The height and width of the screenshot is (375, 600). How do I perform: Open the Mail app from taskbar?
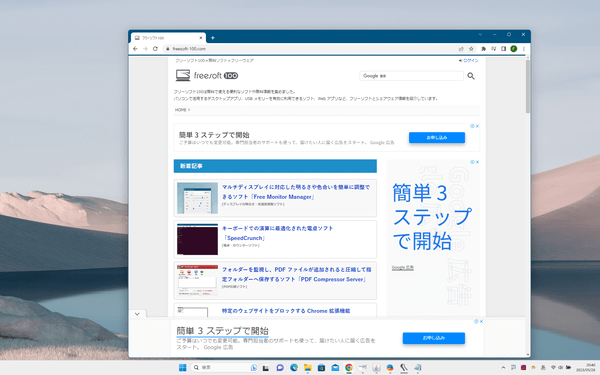[x=335, y=368]
